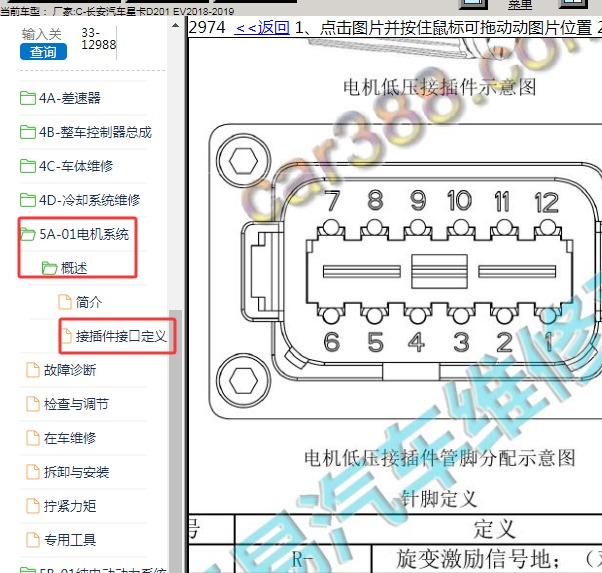The height and width of the screenshot is (573, 602).
Task: Open the 简介 page
Action: click(89, 302)
